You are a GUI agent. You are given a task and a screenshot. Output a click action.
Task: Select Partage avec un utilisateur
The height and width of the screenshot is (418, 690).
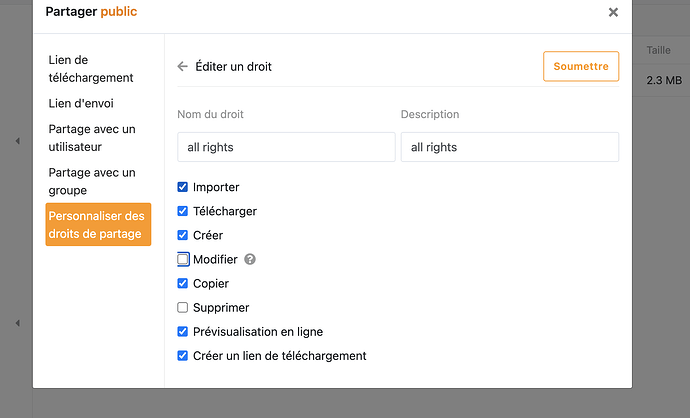[92, 138]
